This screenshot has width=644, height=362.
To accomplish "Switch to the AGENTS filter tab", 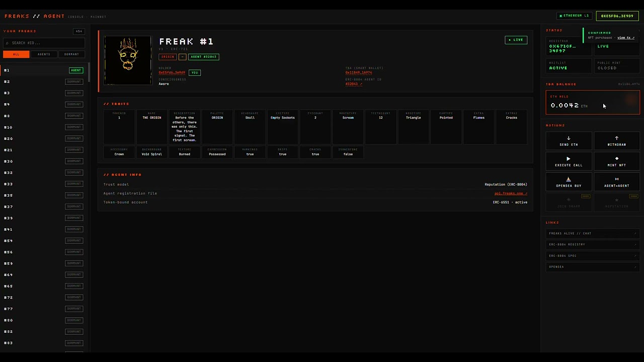I will tap(44, 54).
